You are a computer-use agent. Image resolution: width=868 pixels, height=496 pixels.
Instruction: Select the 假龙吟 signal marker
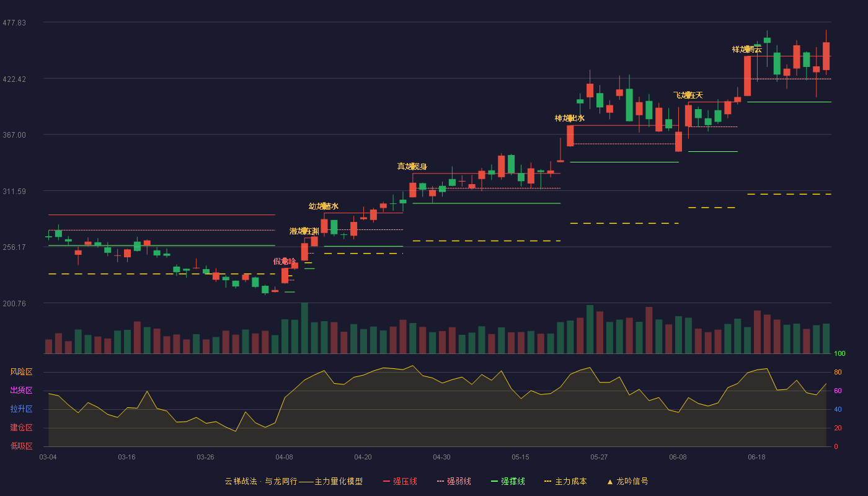(x=285, y=261)
